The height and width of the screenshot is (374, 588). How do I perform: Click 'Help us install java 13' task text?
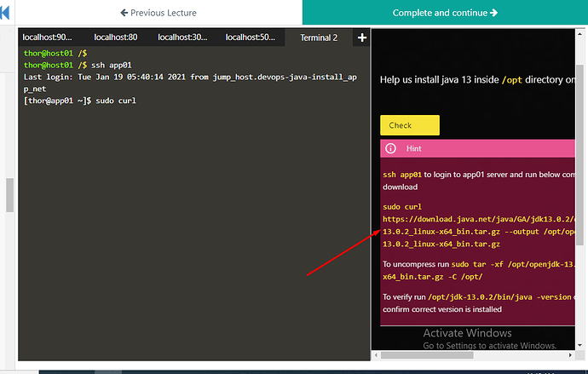(477, 80)
